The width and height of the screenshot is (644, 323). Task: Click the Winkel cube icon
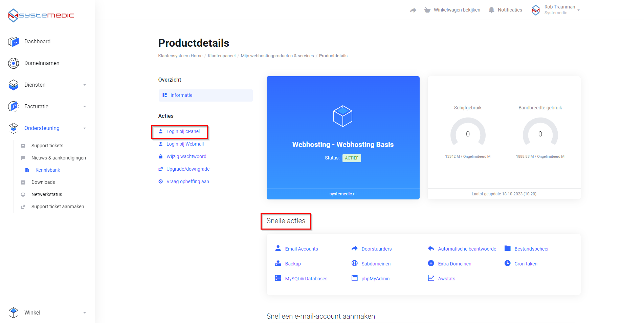(14, 313)
